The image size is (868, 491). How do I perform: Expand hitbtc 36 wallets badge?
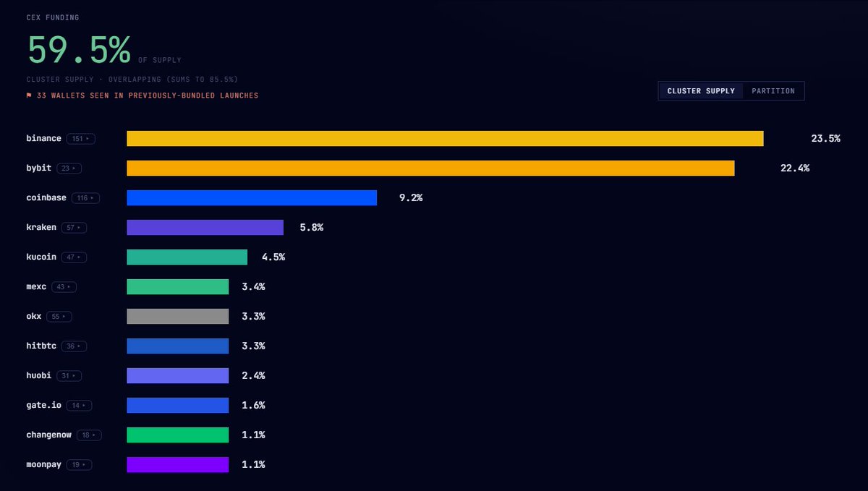pos(74,346)
